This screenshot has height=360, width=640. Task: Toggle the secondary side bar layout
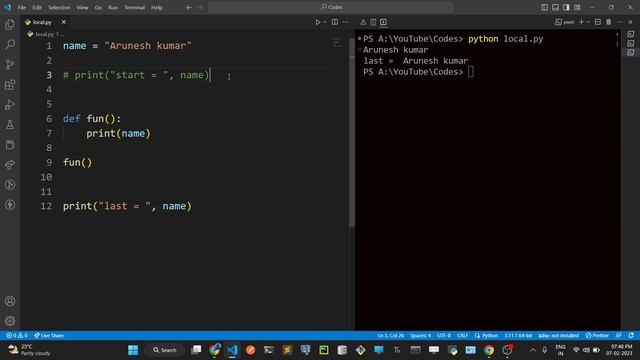coord(566,7)
